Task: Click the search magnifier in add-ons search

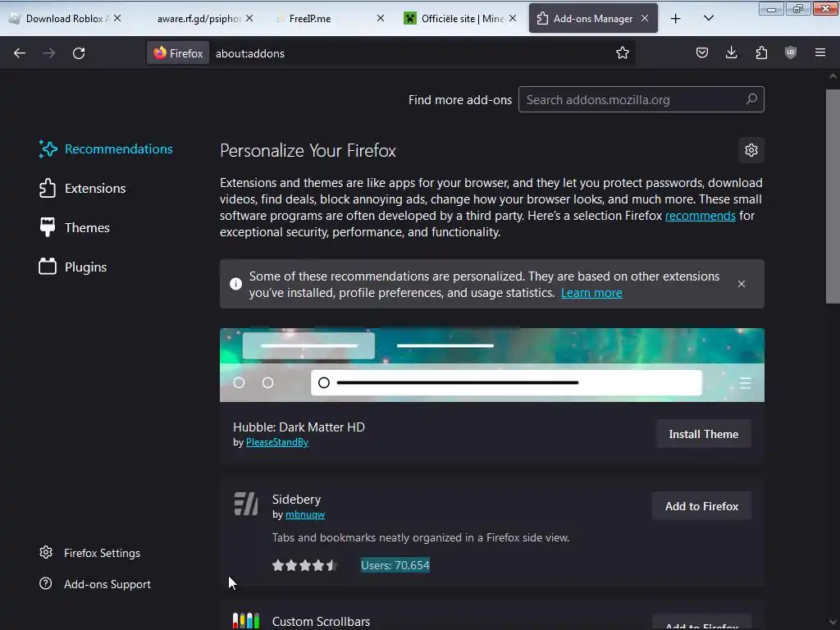Action: click(x=751, y=99)
